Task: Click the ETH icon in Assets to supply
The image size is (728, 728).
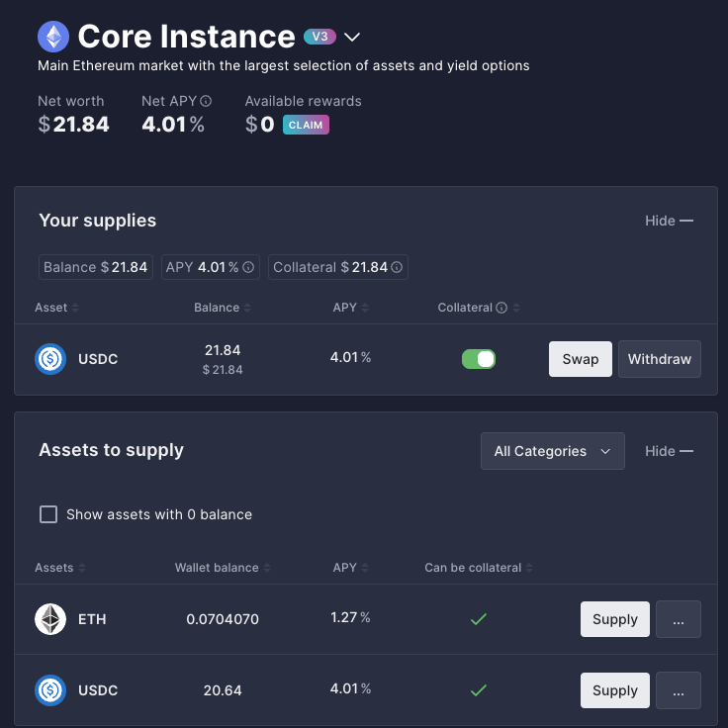Action: pyautogui.click(x=50, y=619)
